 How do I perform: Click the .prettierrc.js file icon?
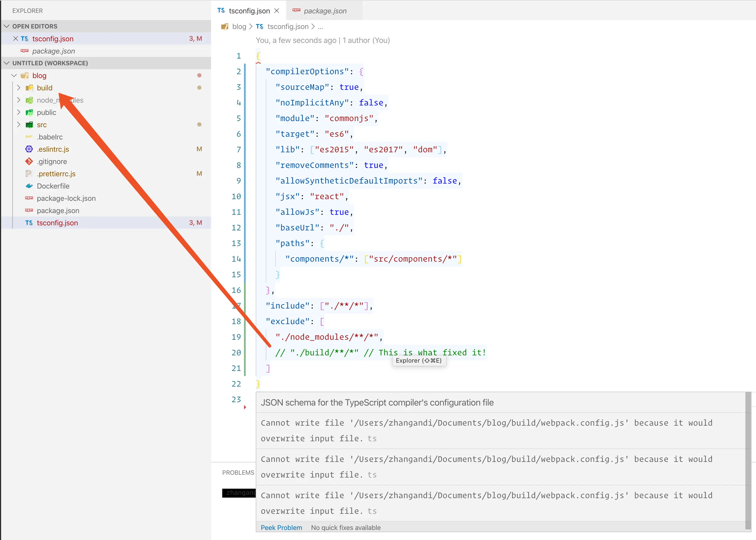point(29,173)
